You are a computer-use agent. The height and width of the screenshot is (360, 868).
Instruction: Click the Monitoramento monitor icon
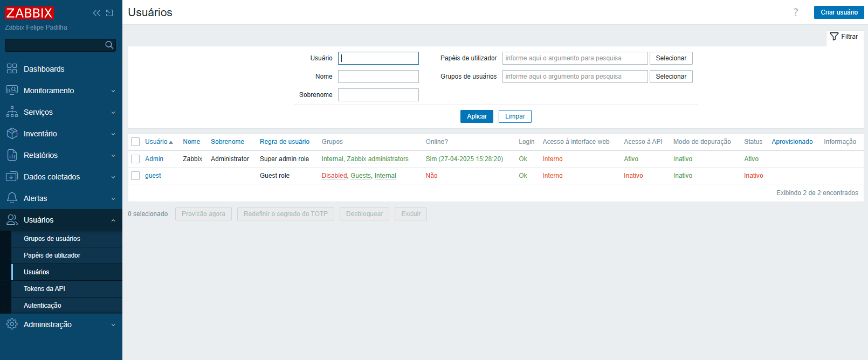tap(12, 91)
